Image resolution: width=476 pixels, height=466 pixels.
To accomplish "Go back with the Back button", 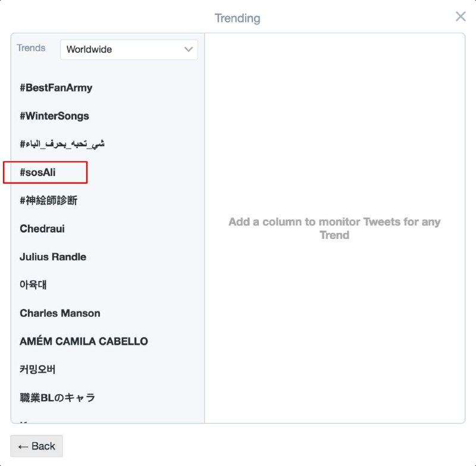I will click(36, 446).
